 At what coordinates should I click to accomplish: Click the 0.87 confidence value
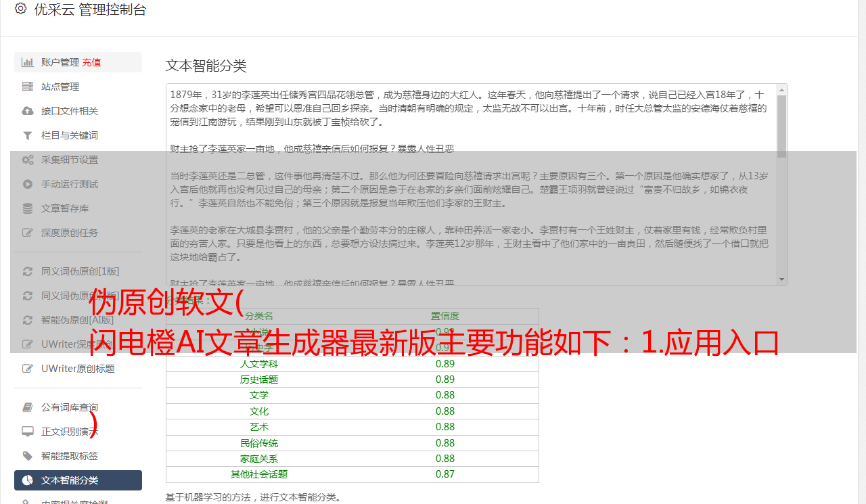445,475
